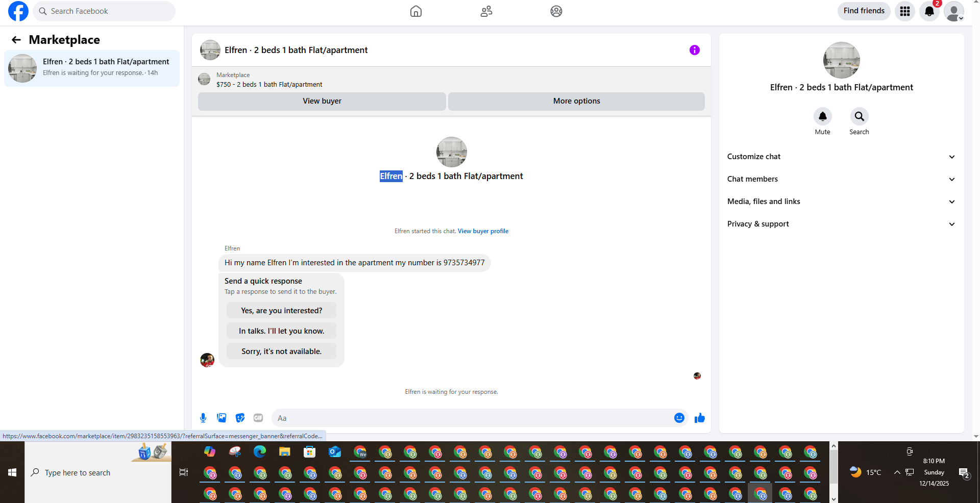Open the Groups icon in top navigation
The width and height of the screenshot is (980, 503).
coord(556,11)
